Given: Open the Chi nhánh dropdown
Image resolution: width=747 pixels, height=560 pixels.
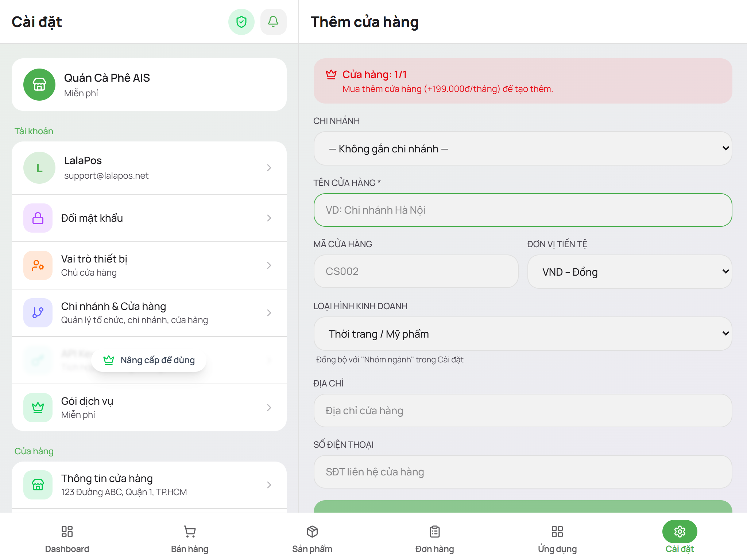Looking at the screenshot, I should (x=523, y=148).
